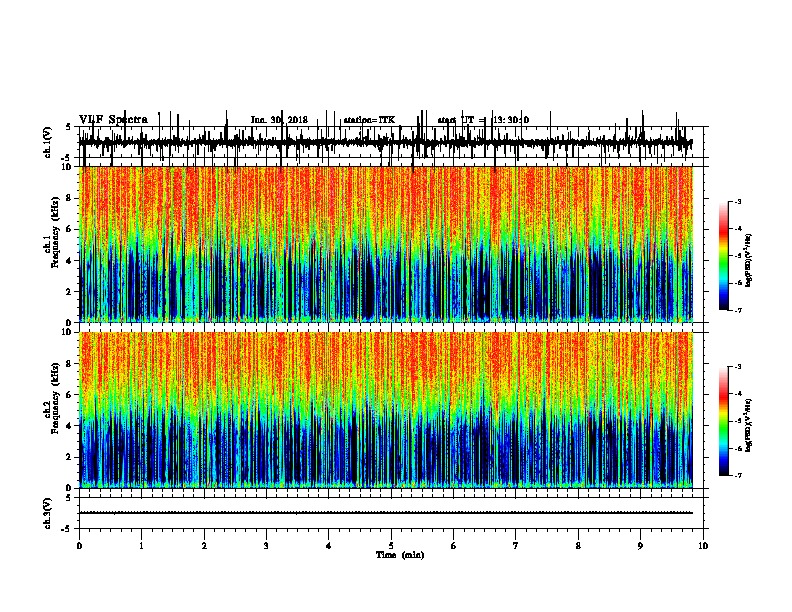
Task: Click the "-7" value on ch.1 colorbar
Action: pyautogui.click(x=737, y=310)
